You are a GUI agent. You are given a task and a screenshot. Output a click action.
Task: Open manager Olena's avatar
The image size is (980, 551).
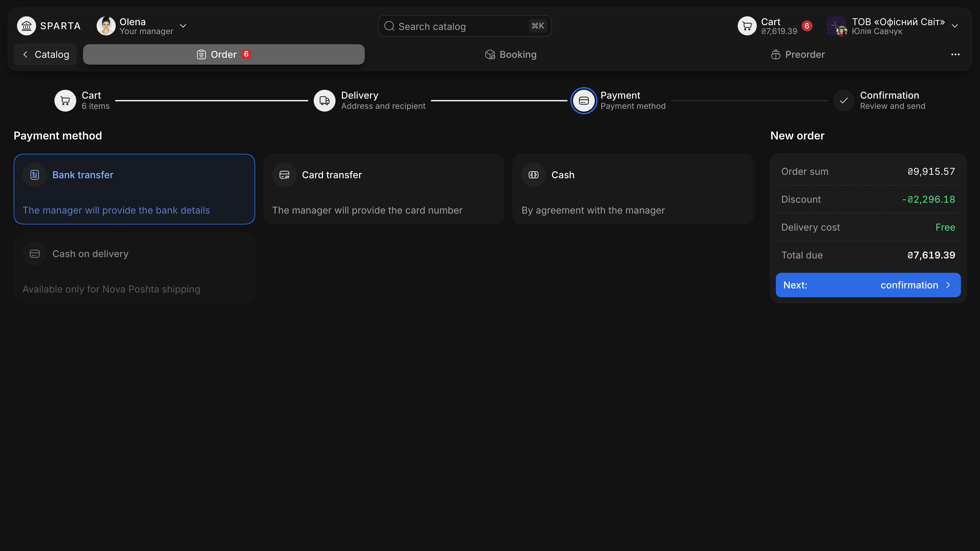106,26
